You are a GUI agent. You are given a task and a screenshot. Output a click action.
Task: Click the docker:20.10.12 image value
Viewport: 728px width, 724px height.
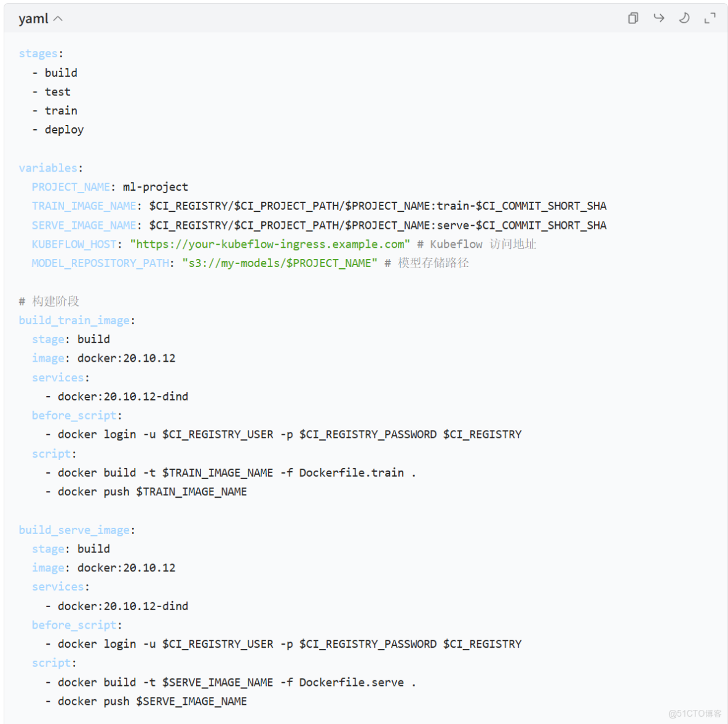(126, 358)
